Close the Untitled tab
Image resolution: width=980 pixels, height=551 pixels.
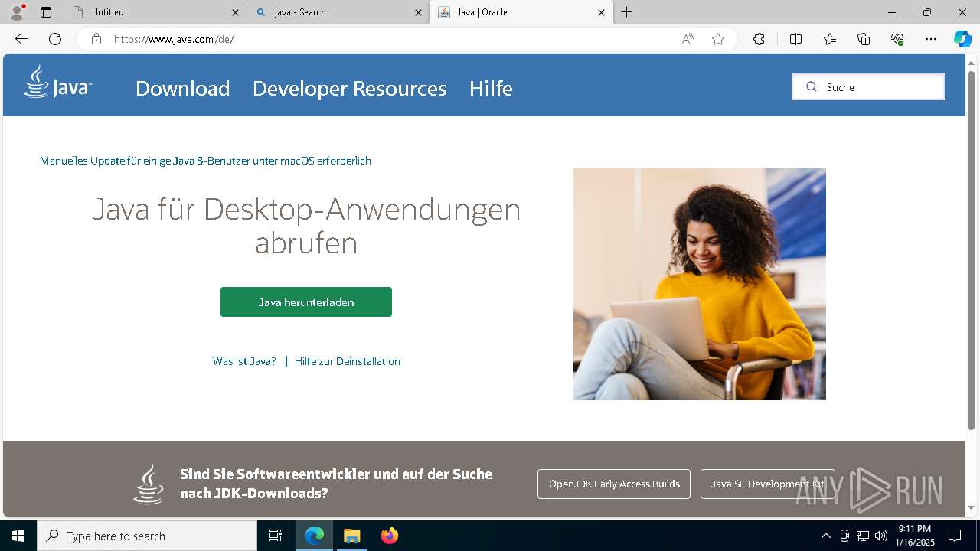click(x=236, y=12)
